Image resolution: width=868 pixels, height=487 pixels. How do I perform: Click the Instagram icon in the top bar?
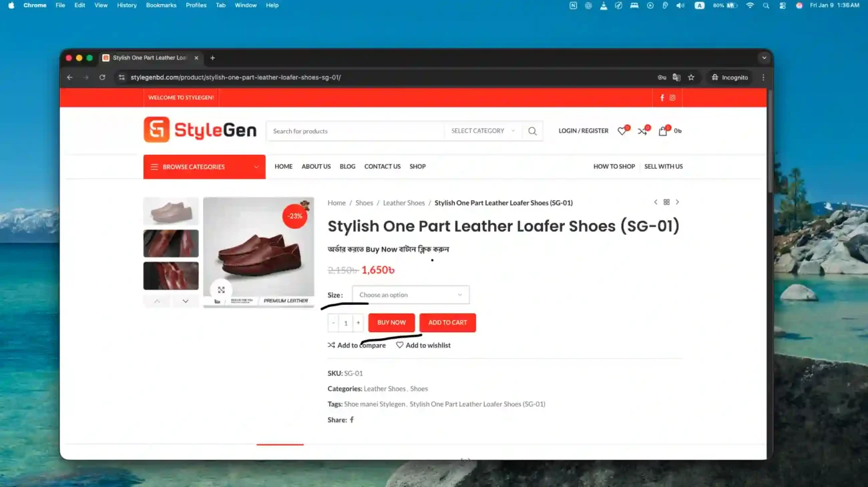pos(672,97)
